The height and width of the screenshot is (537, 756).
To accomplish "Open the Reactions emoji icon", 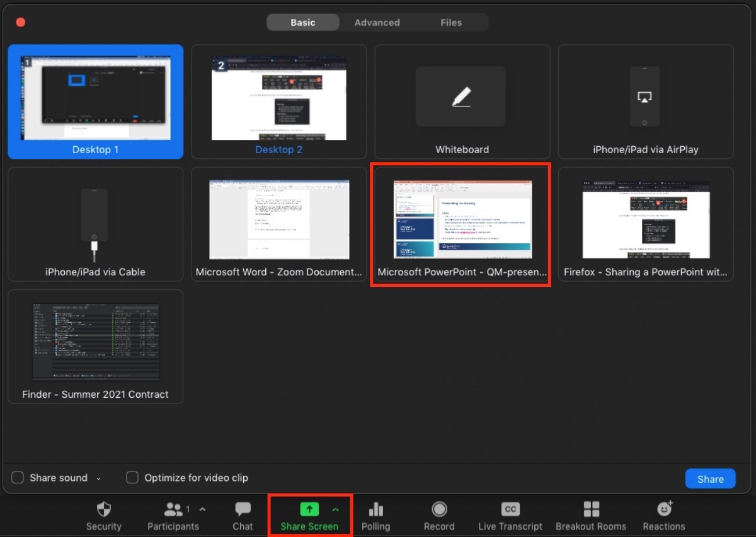I will 664,508.
